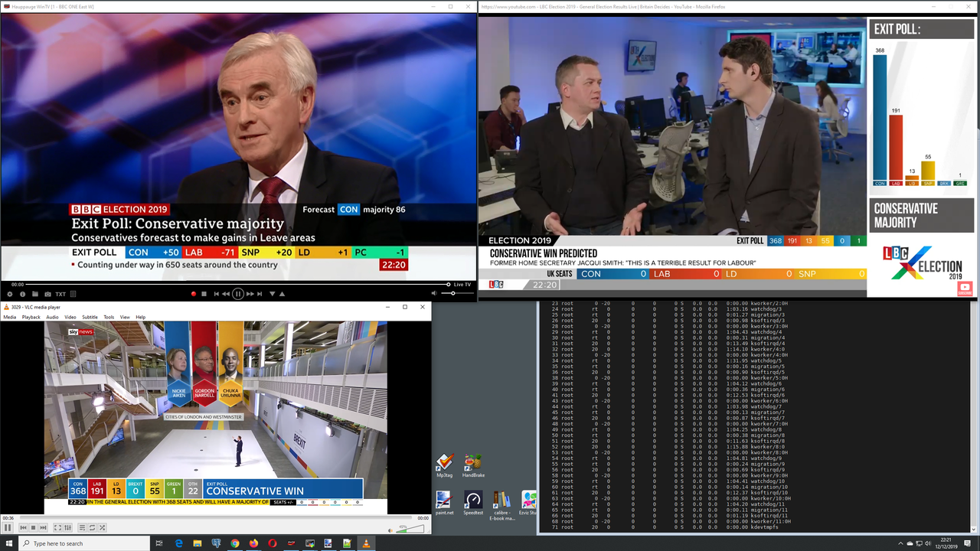Viewport: 980px width, 551px height.
Task: Open VLC Audio menu
Action: click(52, 317)
